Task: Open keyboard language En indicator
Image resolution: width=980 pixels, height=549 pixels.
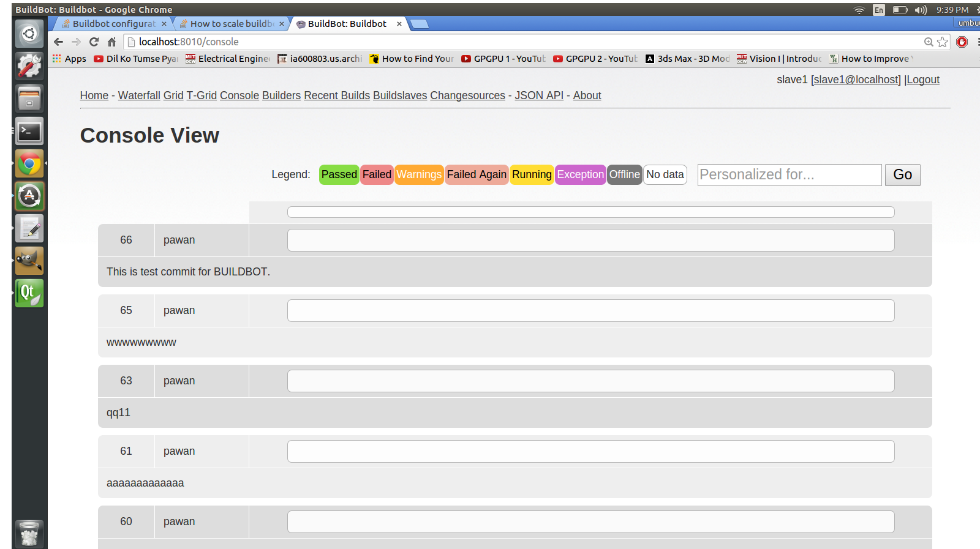Action: [879, 10]
